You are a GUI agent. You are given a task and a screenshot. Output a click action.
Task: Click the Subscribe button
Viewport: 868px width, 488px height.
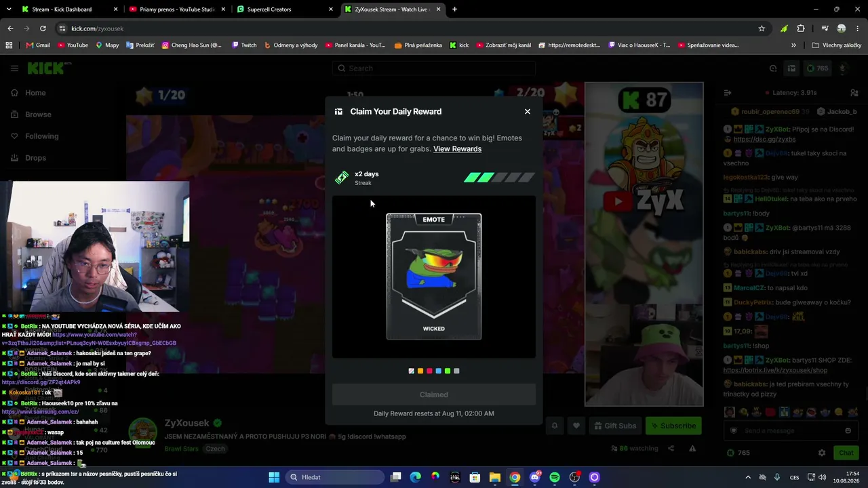pos(673,426)
